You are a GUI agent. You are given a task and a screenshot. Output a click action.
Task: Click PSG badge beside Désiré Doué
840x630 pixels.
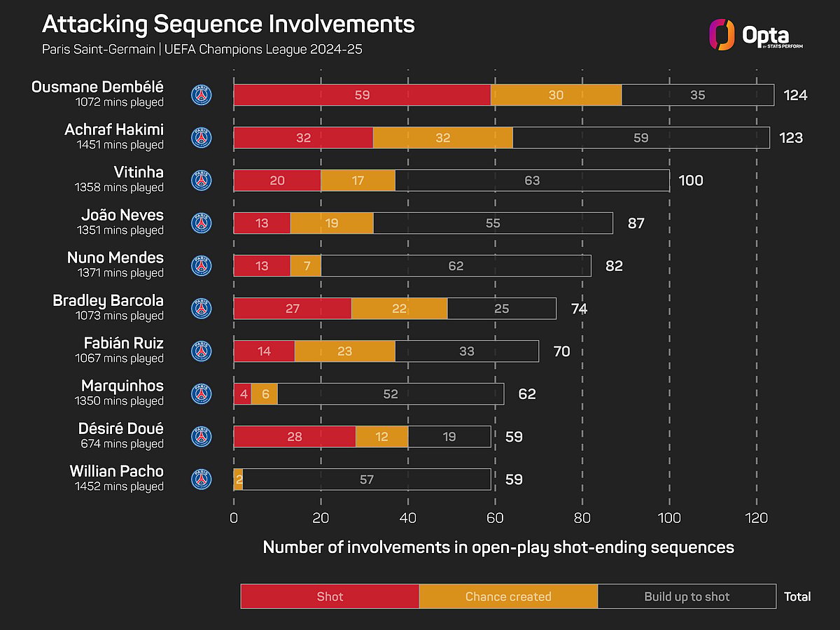202,437
